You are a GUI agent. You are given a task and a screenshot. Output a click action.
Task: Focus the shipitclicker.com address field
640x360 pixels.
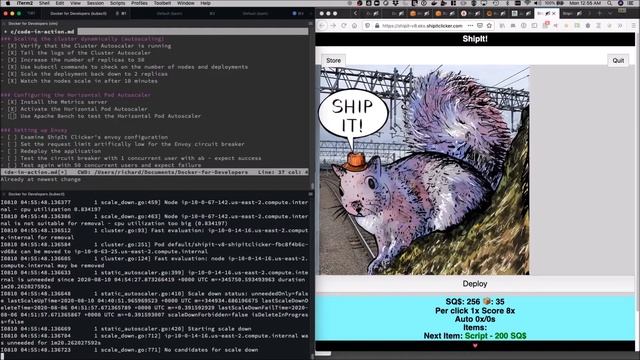pos(422,26)
